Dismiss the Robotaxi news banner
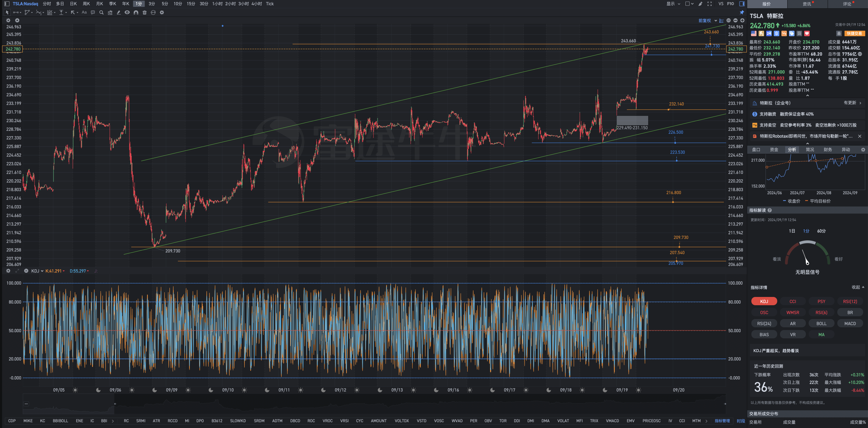The height and width of the screenshot is (428, 868). click(x=859, y=136)
